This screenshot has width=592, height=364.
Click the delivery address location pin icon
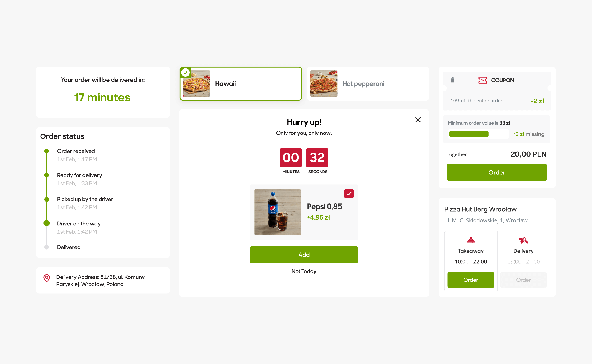pyautogui.click(x=46, y=278)
